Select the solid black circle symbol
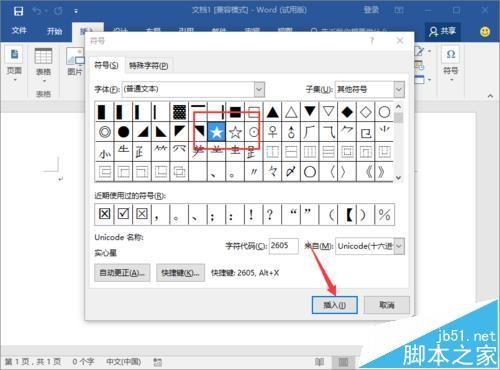The height and width of the screenshot is (370, 500). point(123,132)
